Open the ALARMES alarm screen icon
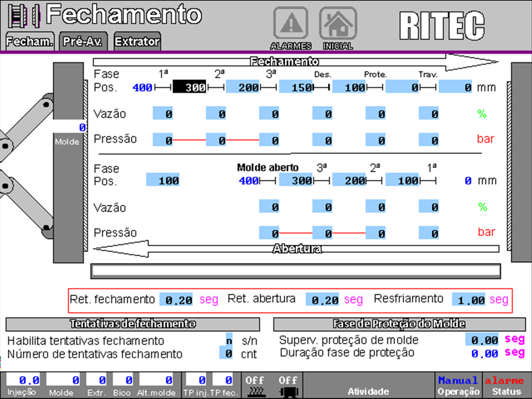The image size is (532, 399). click(x=290, y=23)
